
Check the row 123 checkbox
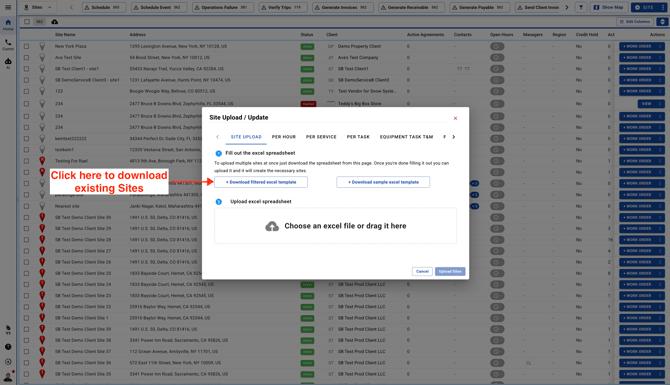pyautogui.click(x=26, y=91)
